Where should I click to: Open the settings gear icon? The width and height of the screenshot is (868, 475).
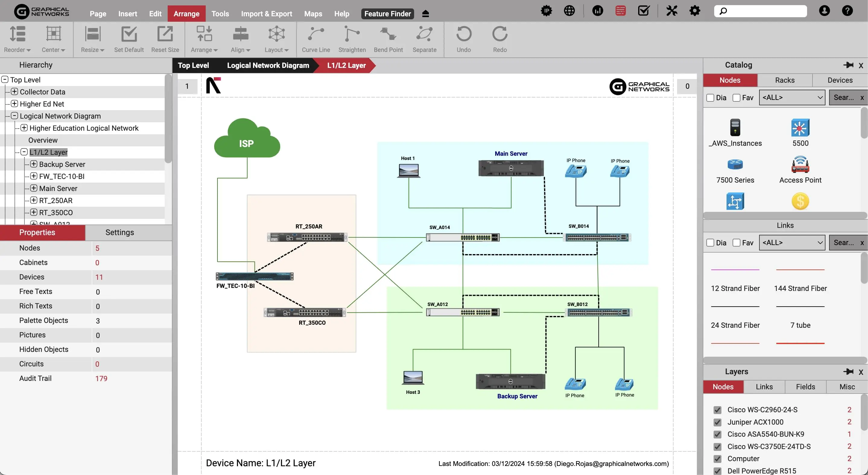click(695, 11)
